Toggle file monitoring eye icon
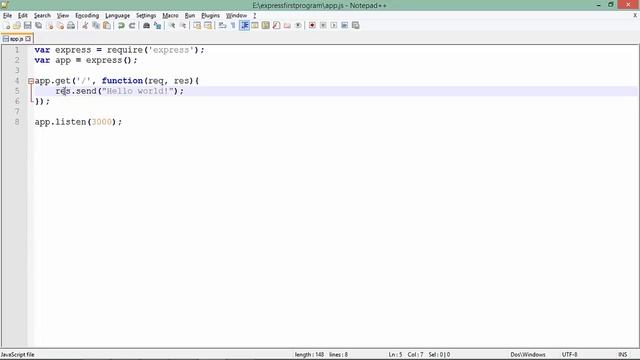Viewport: 640px width, 360px height. pos(298,25)
